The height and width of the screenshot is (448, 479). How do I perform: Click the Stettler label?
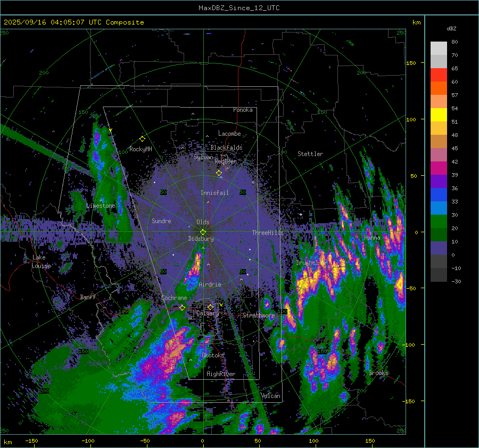(x=310, y=154)
